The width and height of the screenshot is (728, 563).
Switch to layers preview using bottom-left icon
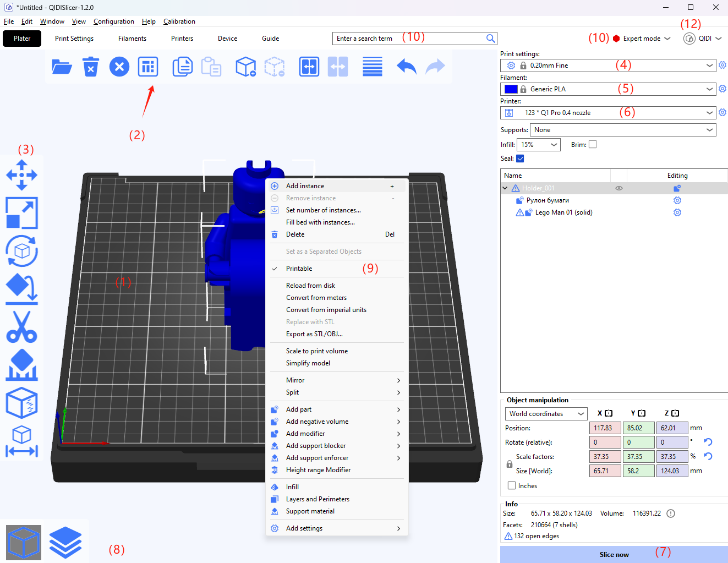pos(65,542)
